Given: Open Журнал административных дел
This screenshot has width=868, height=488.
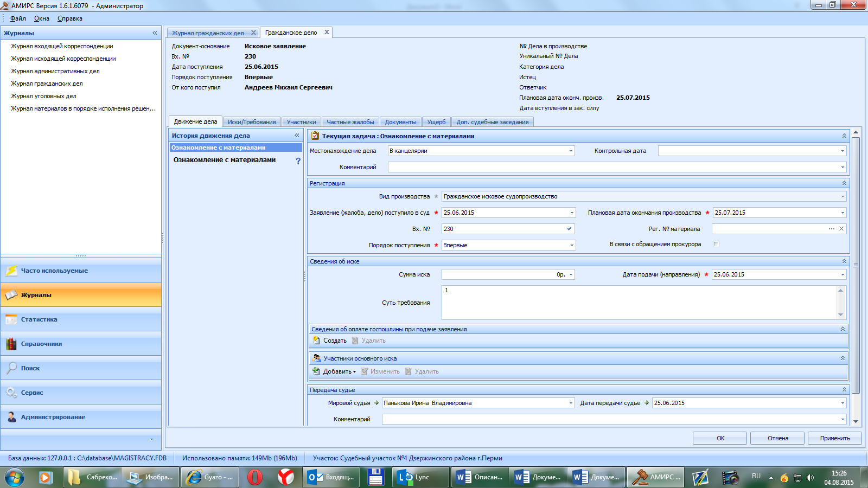Looking at the screenshot, I should (55, 71).
